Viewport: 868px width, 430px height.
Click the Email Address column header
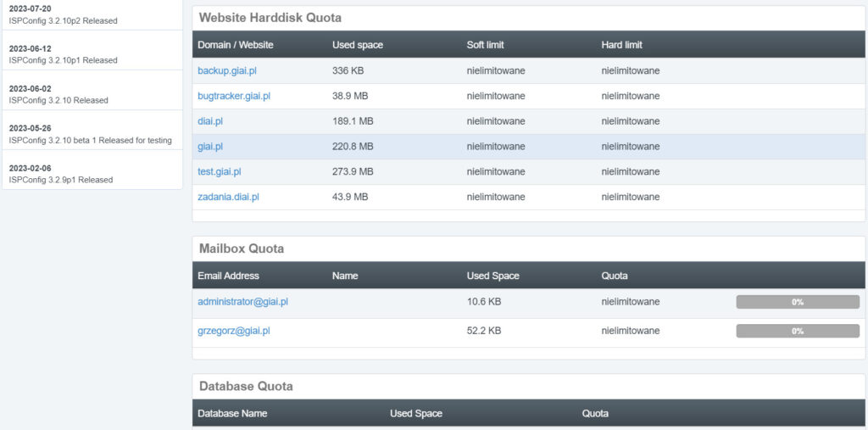[228, 276]
